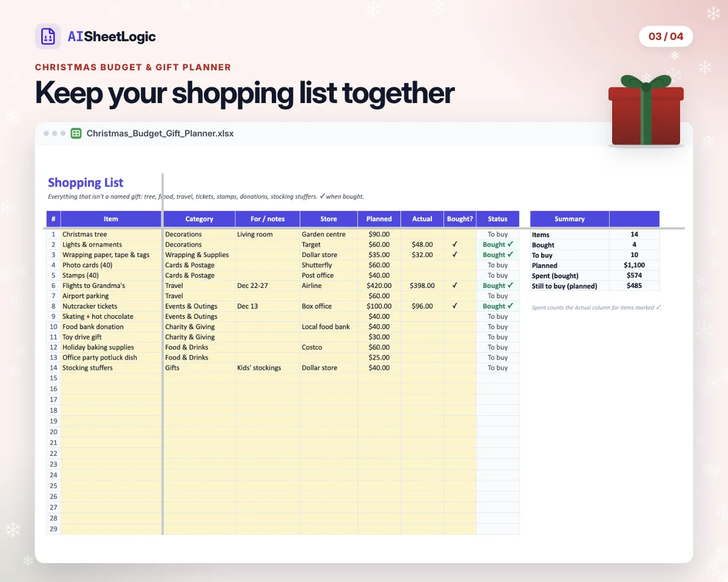The image size is (728, 582).
Task: Click the Events & Outings cell for Nutcracker
Action: pyautogui.click(x=199, y=306)
